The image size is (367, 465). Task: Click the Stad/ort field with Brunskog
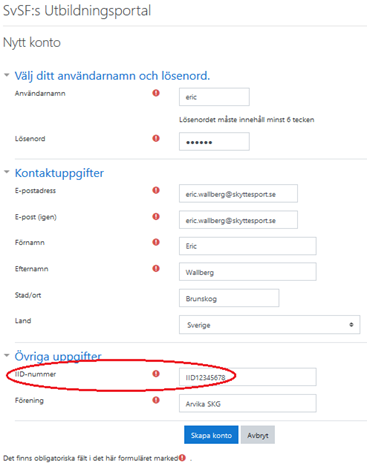[x=229, y=298]
